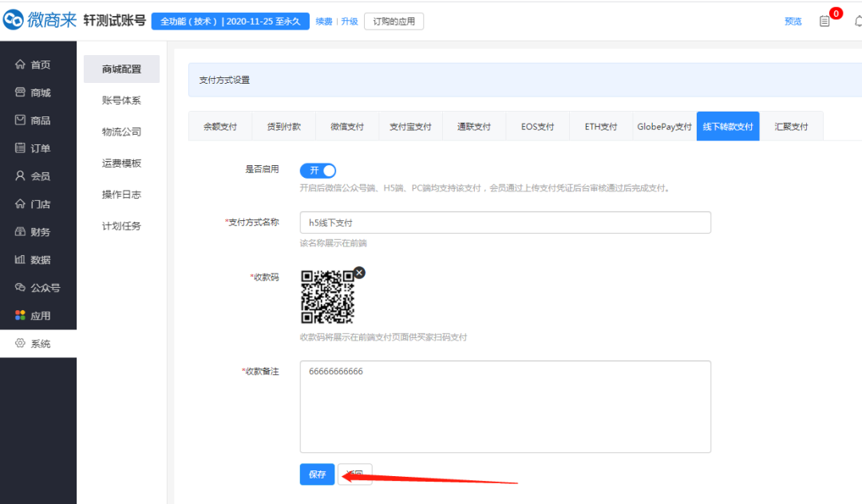
Task: Click the 返回 button beside 保存
Action: (x=355, y=474)
